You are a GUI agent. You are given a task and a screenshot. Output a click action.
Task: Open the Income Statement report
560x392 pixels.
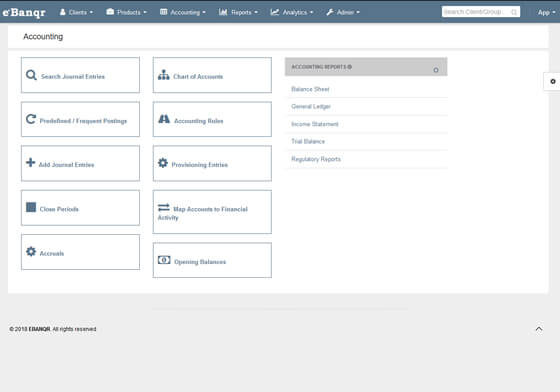click(315, 124)
